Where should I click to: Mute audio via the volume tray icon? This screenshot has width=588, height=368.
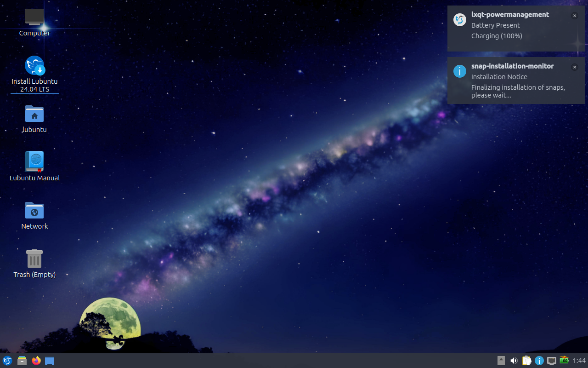514,361
